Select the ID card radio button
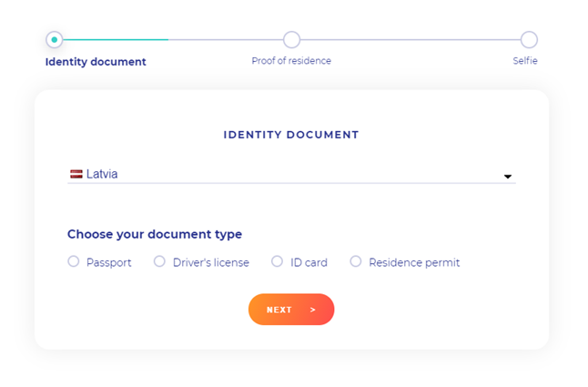 coord(277,261)
